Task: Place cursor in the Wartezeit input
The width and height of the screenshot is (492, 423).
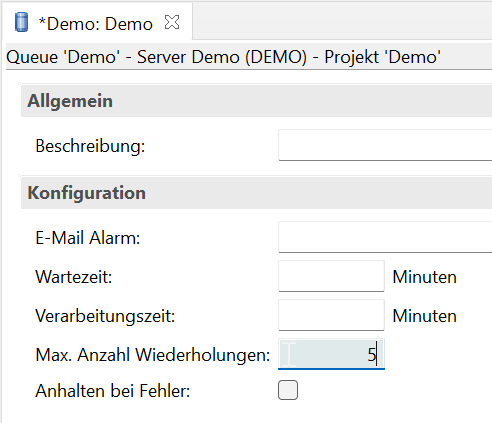Action: (331, 276)
